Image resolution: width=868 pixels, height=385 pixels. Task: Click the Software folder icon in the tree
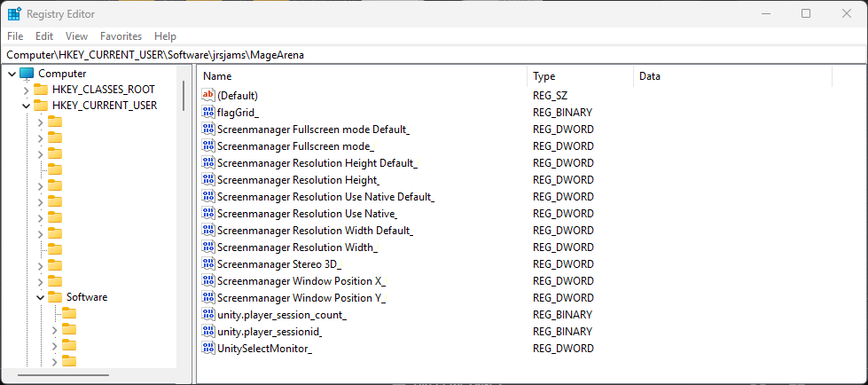55,297
